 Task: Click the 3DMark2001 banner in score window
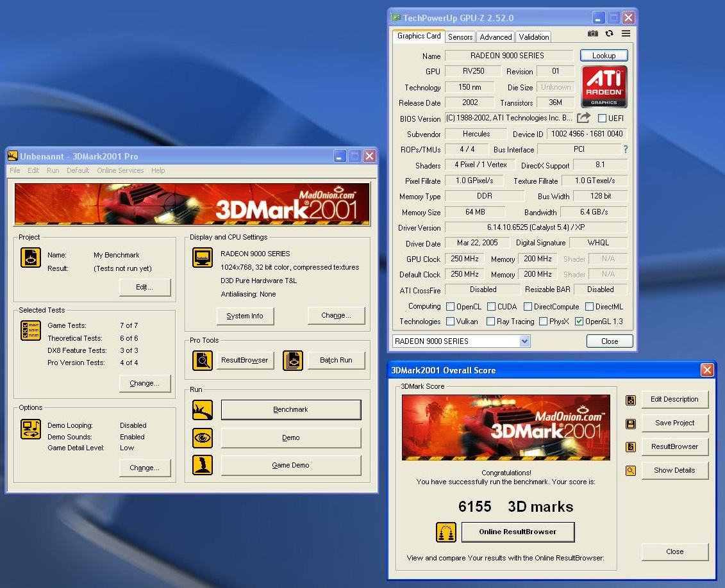click(506, 427)
